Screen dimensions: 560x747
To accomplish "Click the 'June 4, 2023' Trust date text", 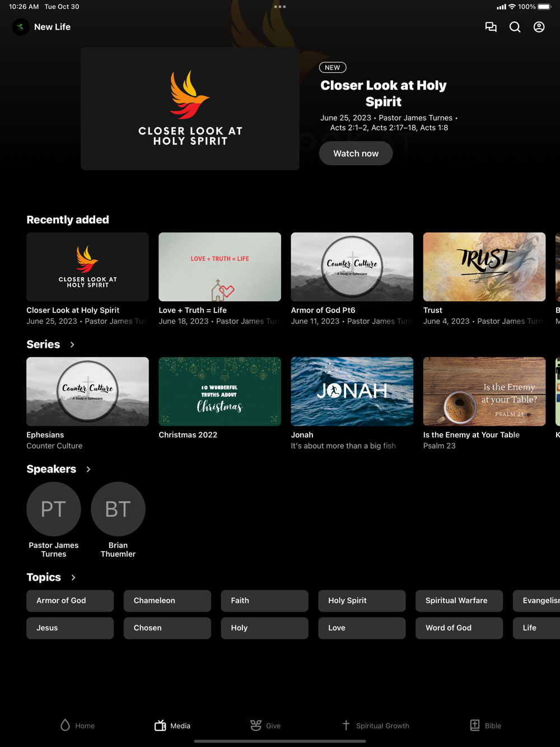I will 446,321.
